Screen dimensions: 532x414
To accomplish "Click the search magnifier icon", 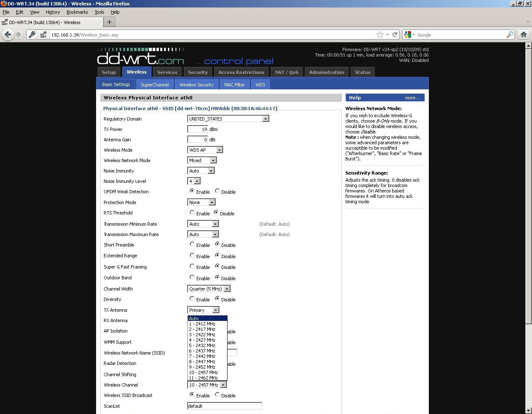I will (x=510, y=34).
